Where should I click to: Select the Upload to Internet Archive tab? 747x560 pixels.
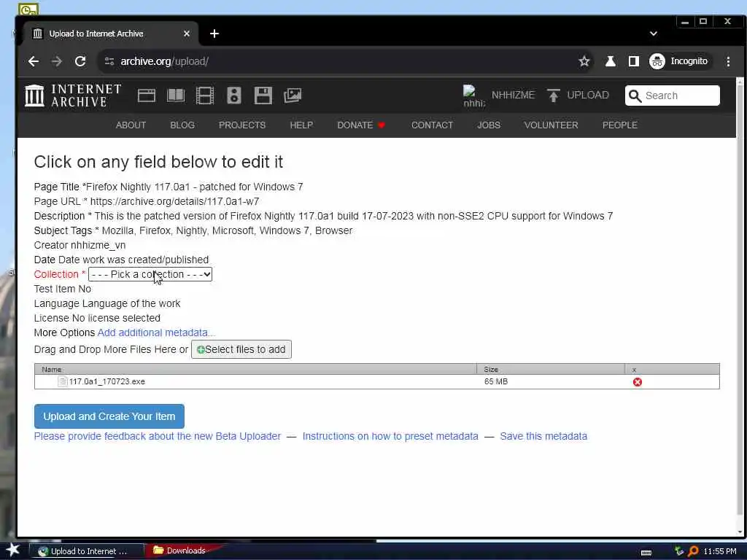pyautogui.click(x=111, y=34)
